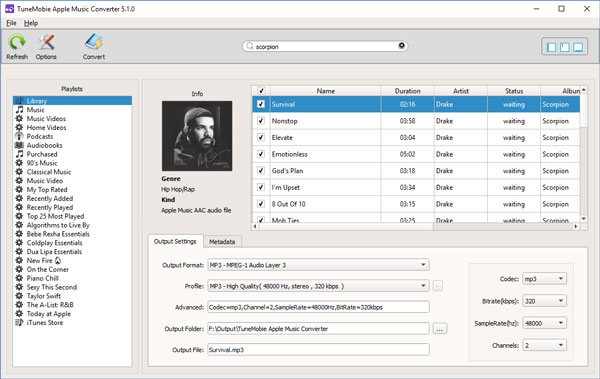
Task: Select the Music playlist icon
Action: click(x=19, y=109)
